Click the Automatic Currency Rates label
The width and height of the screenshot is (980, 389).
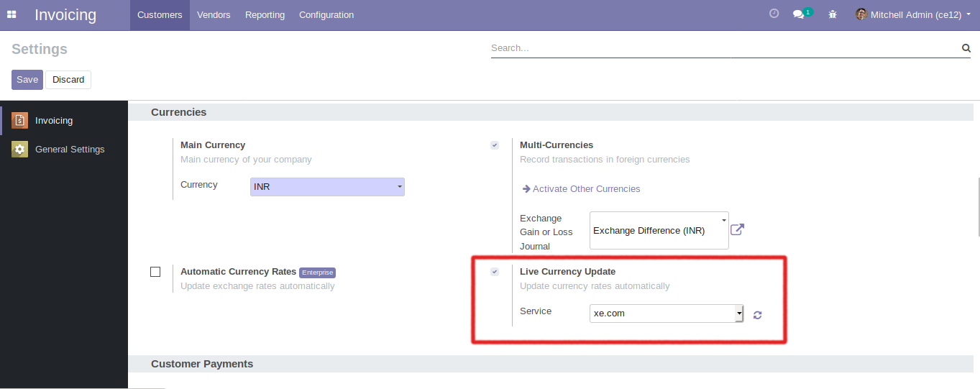(238, 272)
